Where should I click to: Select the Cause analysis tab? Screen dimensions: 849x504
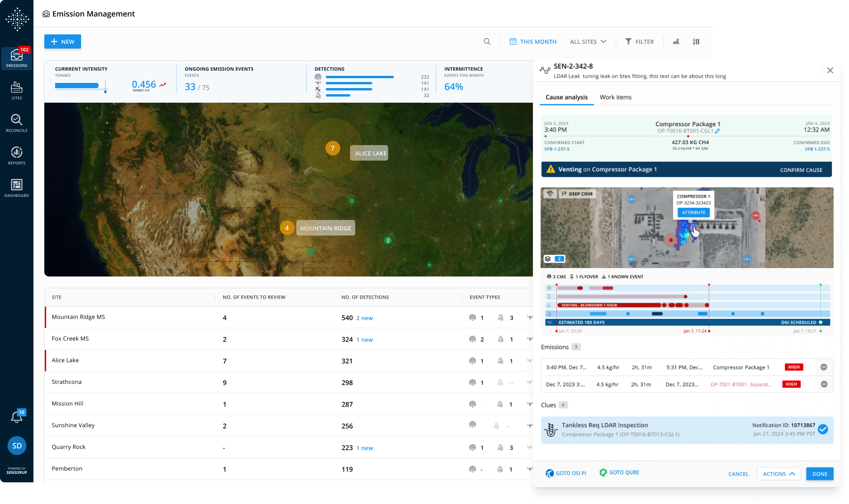(566, 97)
